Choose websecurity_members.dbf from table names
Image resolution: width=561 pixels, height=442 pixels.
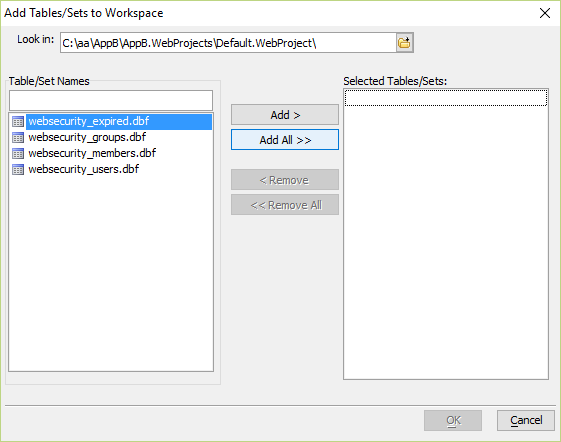click(92, 153)
